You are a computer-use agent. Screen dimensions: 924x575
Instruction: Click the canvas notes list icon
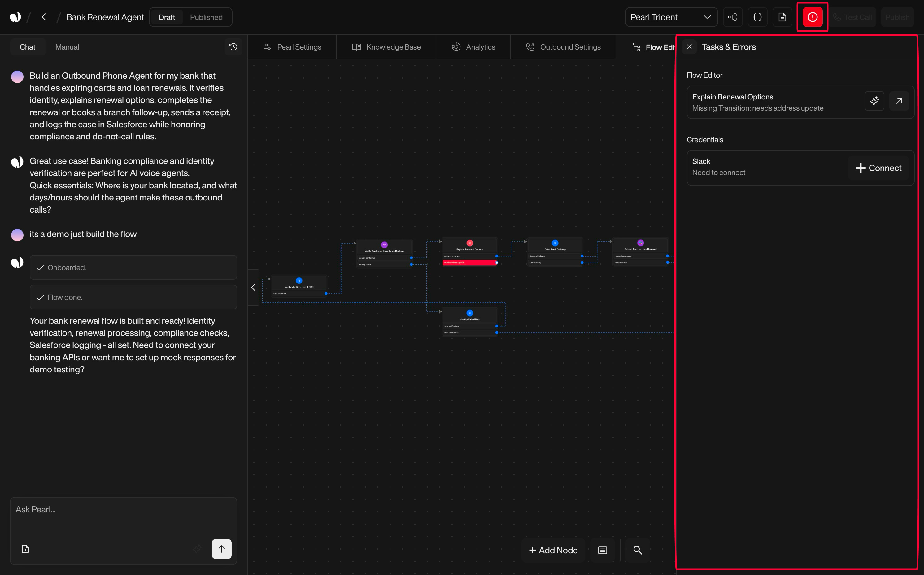click(603, 550)
